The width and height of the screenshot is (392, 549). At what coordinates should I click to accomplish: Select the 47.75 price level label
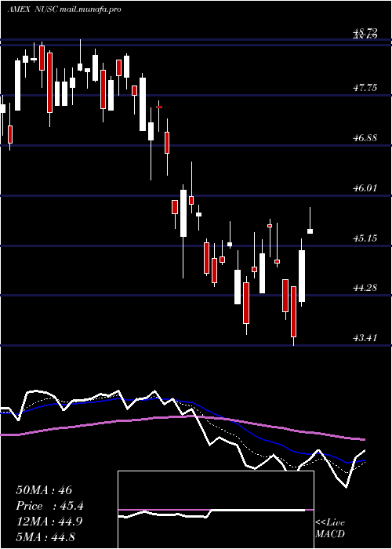(365, 88)
